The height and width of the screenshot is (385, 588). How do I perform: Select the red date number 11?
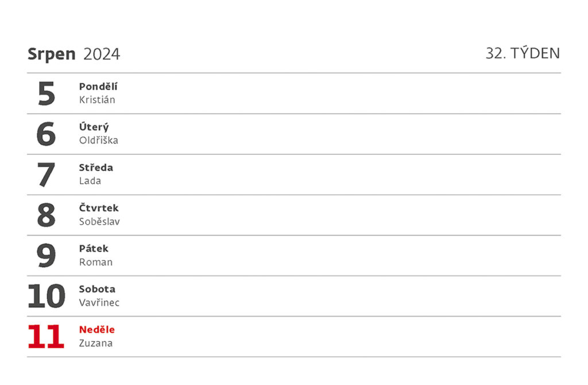(47, 337)
